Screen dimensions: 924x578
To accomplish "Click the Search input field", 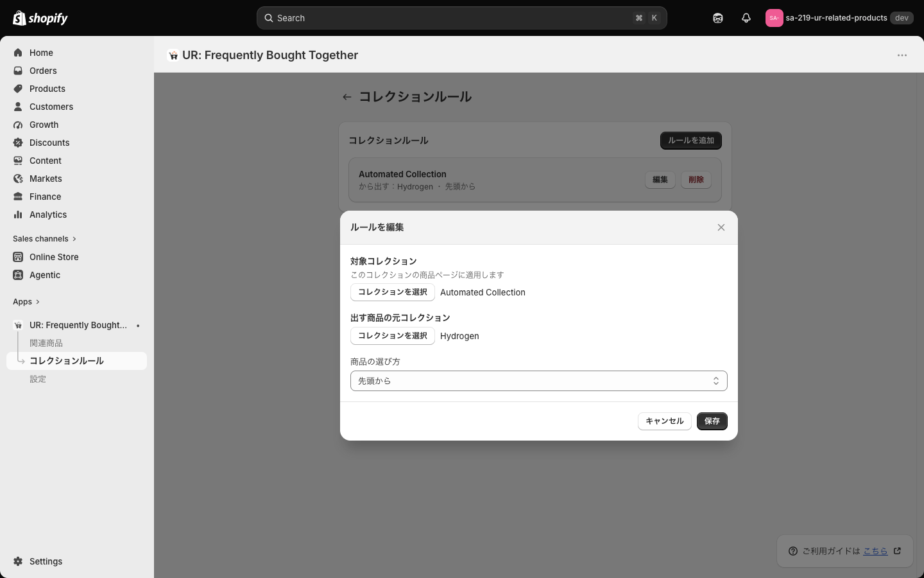I will tap(462, 18).
